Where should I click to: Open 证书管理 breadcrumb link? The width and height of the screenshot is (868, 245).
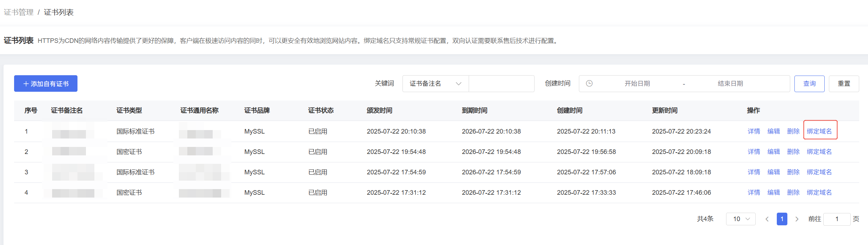pyautogui.click(x=19, y=12)
